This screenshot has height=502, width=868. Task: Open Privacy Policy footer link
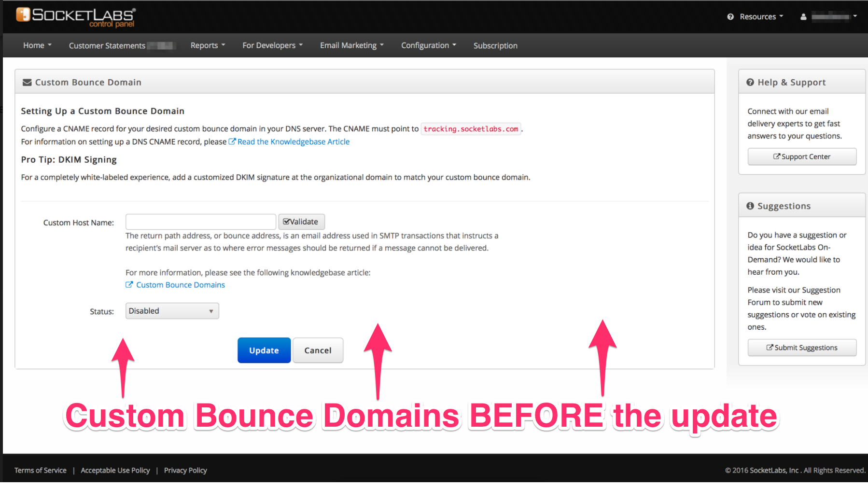185,471
